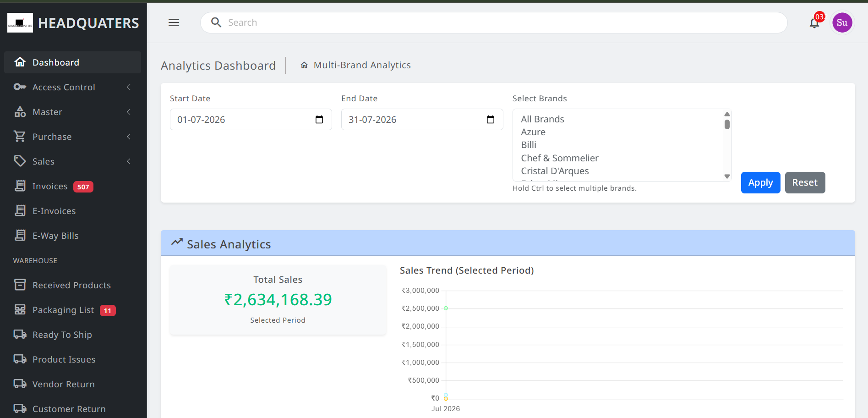
Task: Open the Su user avatar menu
Action: [842, 22]
